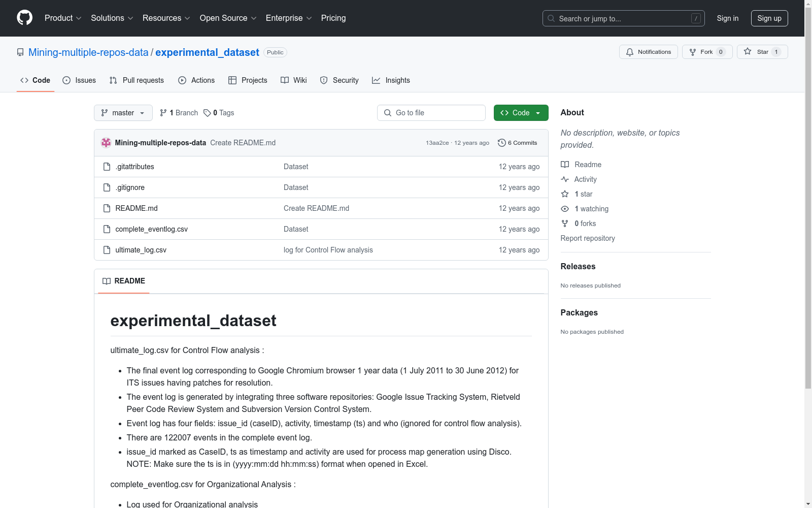Viewport: 812px width, 508px height.
Task: Click the Sign in link
Action: tap(728, 18)
